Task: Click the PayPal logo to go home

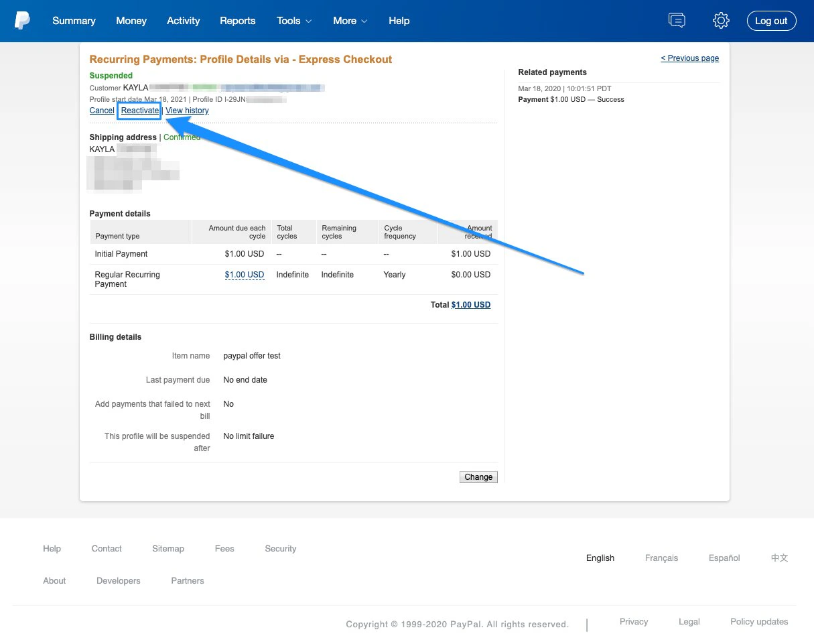Action: [x=23, y=19]
